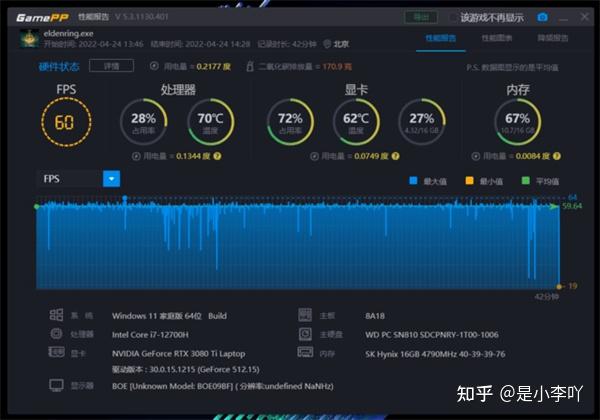Click the green 平均值 legend swatch
The image size is (600, 420).
pyautogui.click(x=526, y=181)
